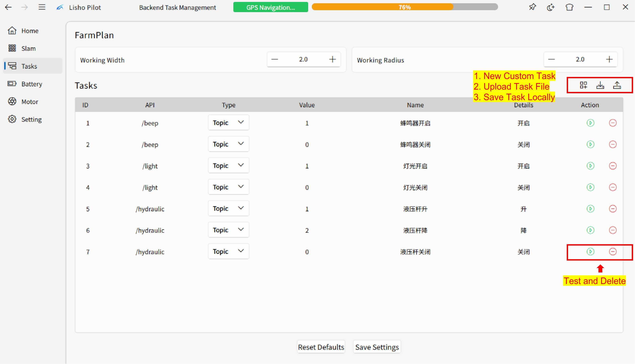Open Type dropdown for task 1

[x=229, y=122]
